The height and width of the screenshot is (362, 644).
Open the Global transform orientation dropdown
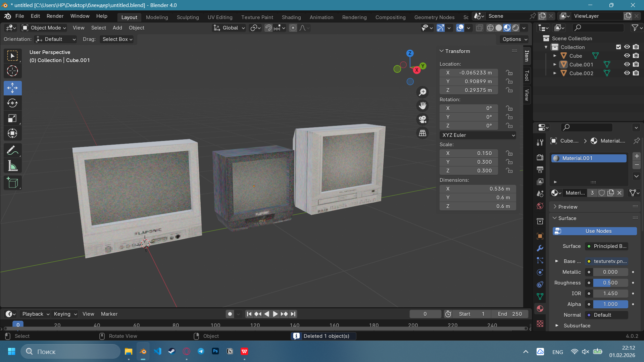[x=230, y=28]
